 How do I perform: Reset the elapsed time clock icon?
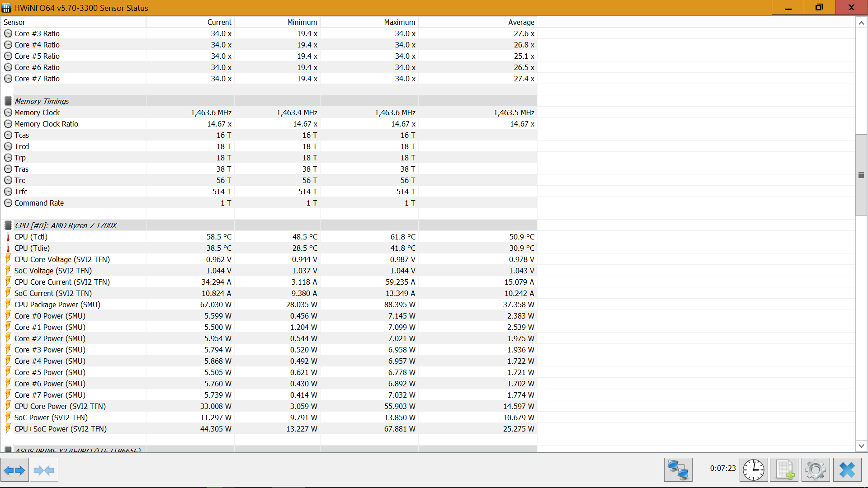(x=754, y=470)
